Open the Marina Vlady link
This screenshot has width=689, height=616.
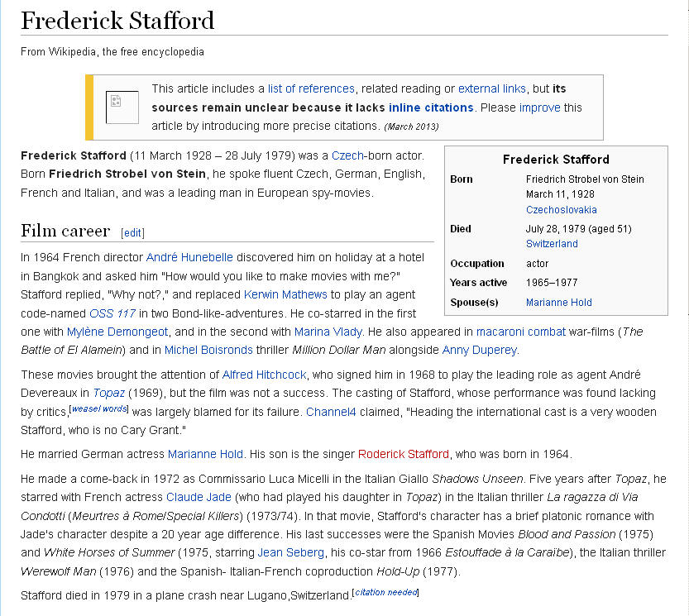[328, 332]
